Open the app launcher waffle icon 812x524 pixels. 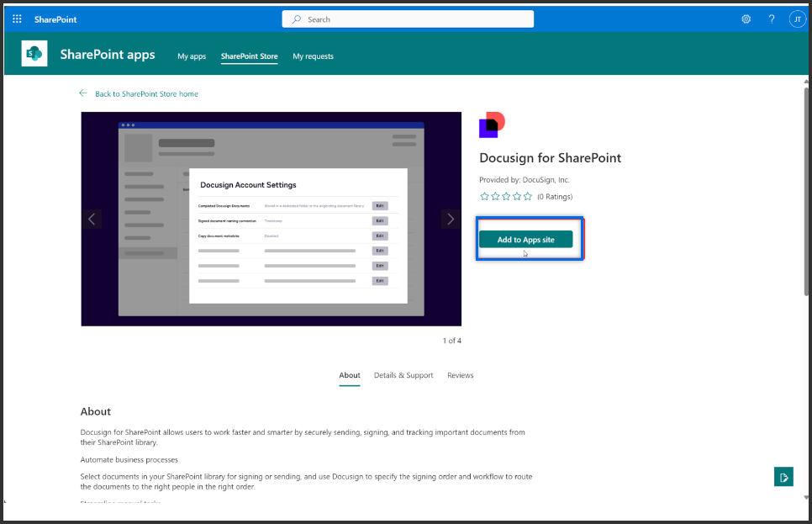[x=17, y=19]
